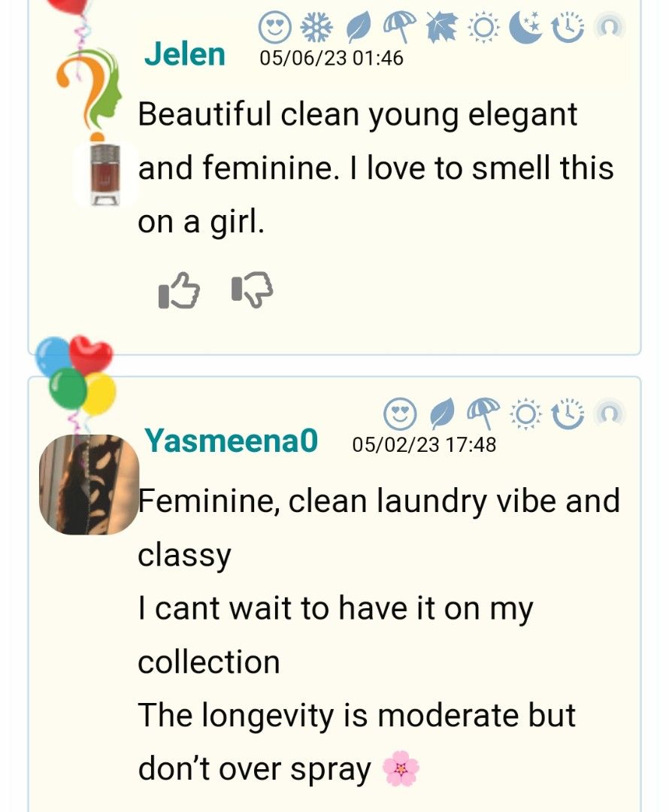Click Yasmeena0's profile photo avatar
This screenshot has width=669, height=812.
(89, 484)
